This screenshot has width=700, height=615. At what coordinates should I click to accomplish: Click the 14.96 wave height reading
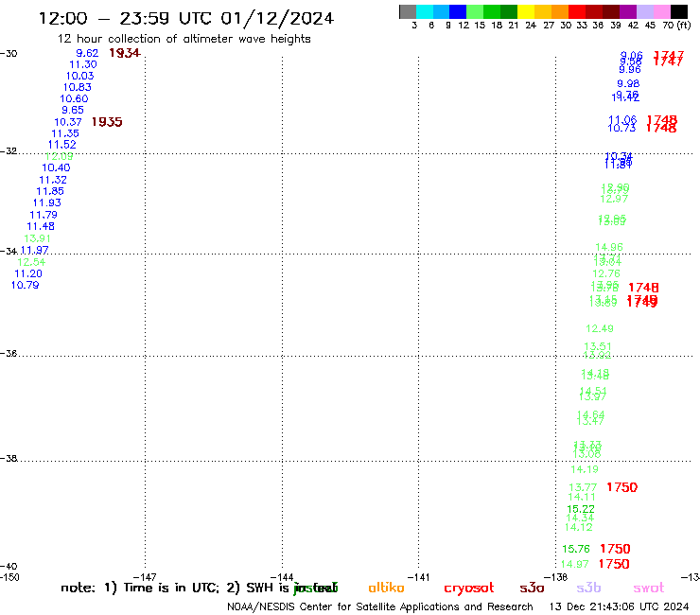tap(609, 247)
